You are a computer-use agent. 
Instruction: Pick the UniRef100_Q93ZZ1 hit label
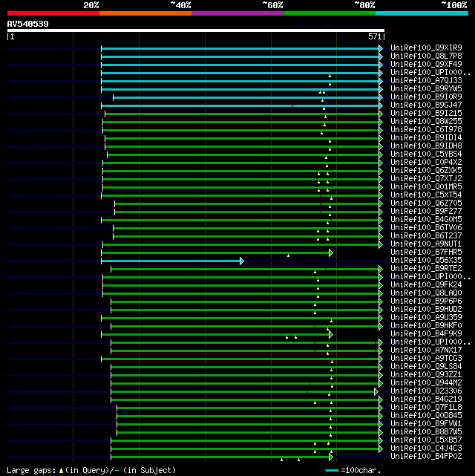pos(426,375)
